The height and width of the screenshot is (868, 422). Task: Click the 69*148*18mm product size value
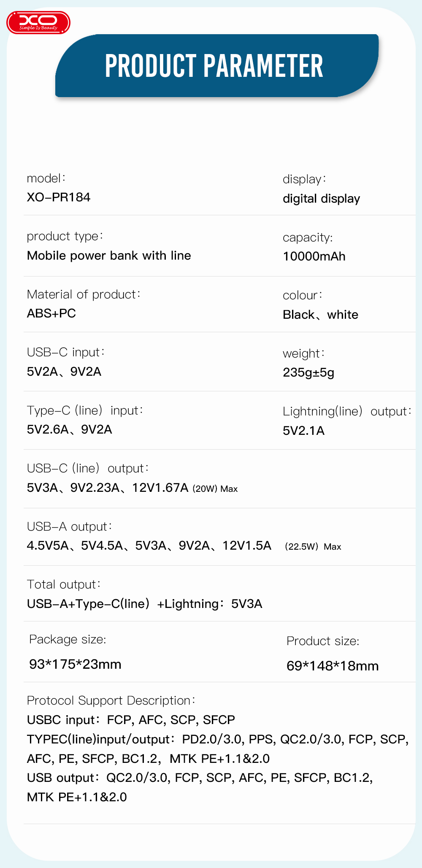point(333,666)
